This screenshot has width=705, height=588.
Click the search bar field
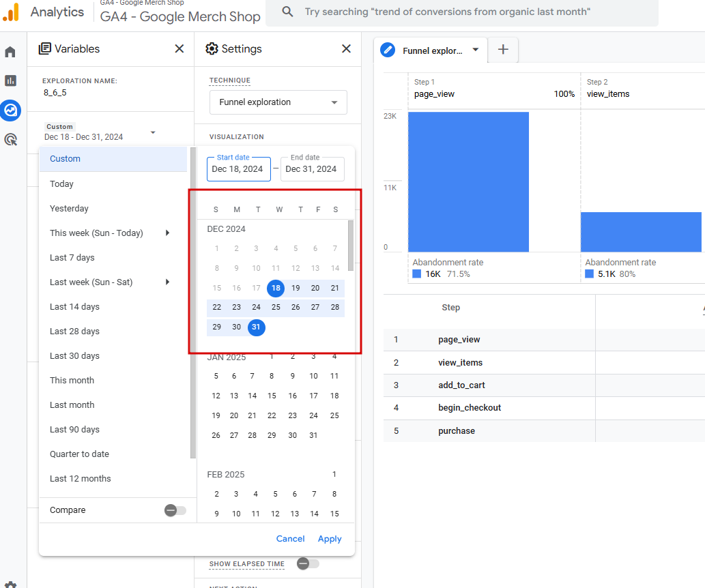(462, 12)
